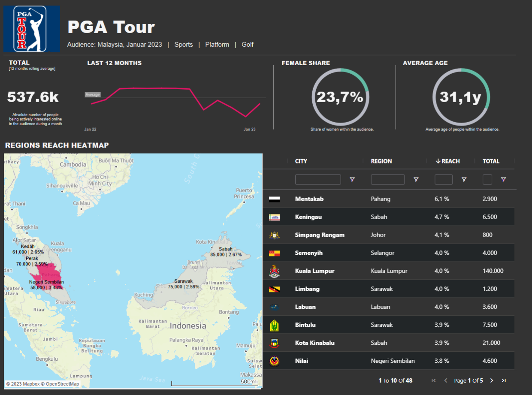Image resolution: width=532 pixels, height=395 pixels.
Task: Click the Average label on the line chart
Action: (93, 95)
